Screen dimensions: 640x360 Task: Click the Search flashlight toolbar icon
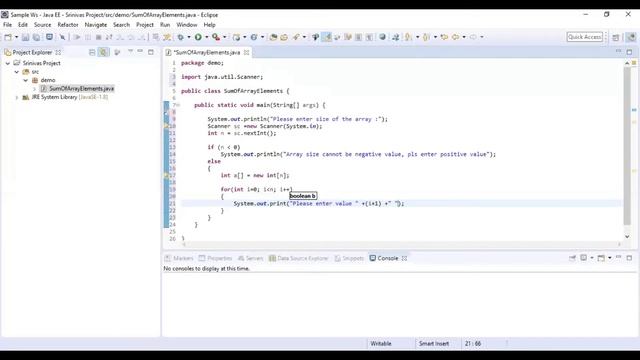tap(296, 37)
